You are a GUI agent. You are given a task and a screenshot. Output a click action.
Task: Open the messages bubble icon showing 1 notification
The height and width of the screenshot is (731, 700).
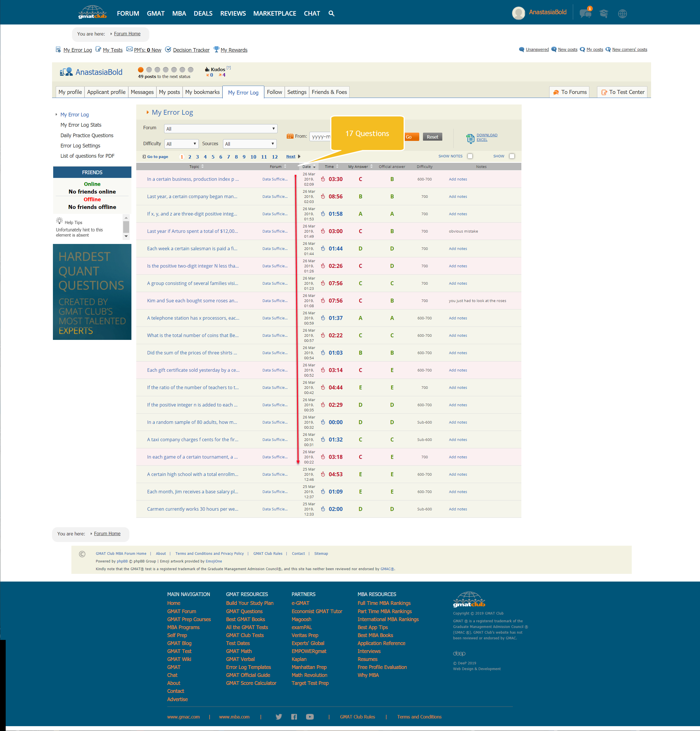[x=585, y=13]
